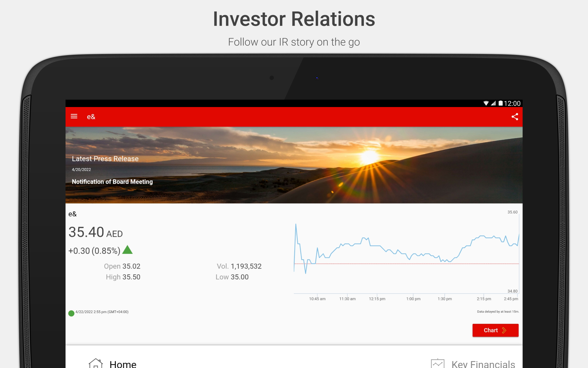
Task: Click the Key Financials chart icon
Action: [x=437, y=364]
